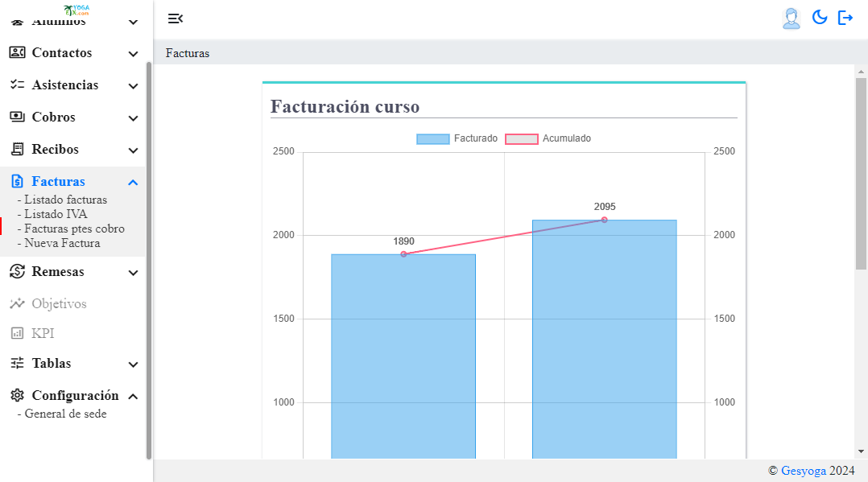Click the Cobros money icon
The width and height of the screenshot is (868, 482).
[x=17, y=117]
